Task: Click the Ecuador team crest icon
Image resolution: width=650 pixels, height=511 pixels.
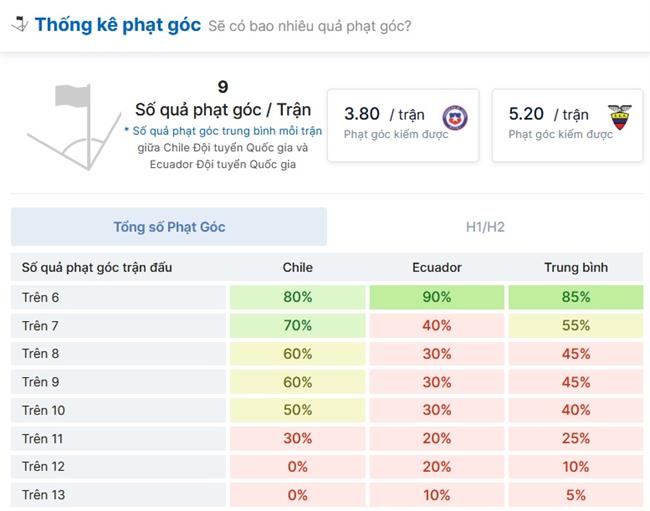Action: (x=620, y=117)
